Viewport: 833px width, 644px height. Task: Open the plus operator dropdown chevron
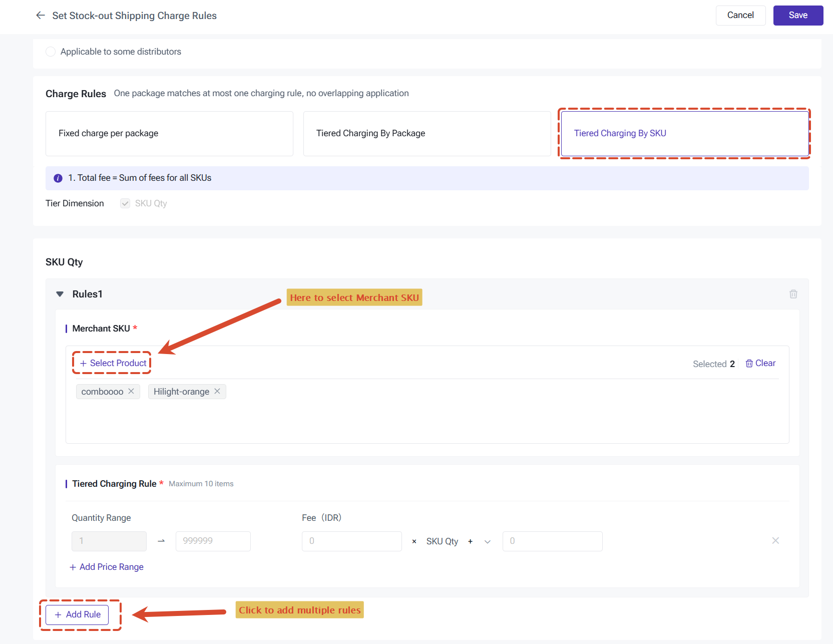(x=488, y=541)
